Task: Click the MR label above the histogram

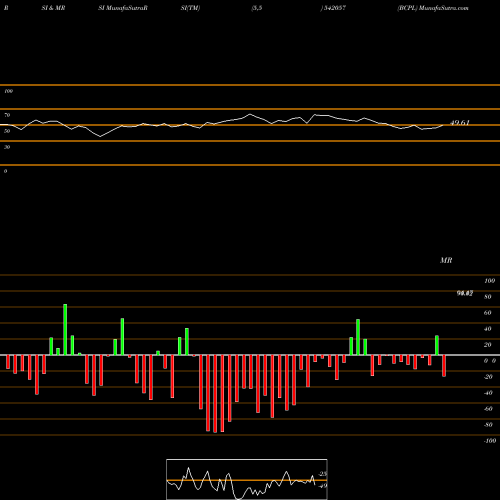Action: point(446,260)
